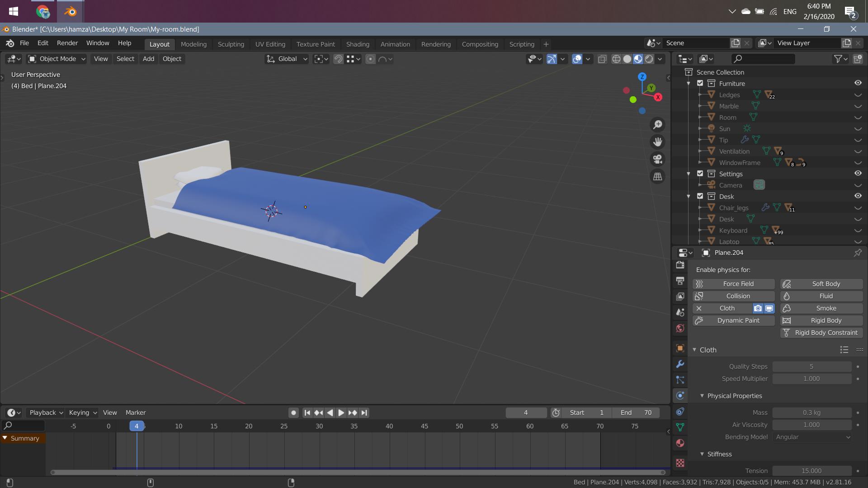The image size is (868, 488).
Task: Click the viewport pan hand icon
Action: 658,142
